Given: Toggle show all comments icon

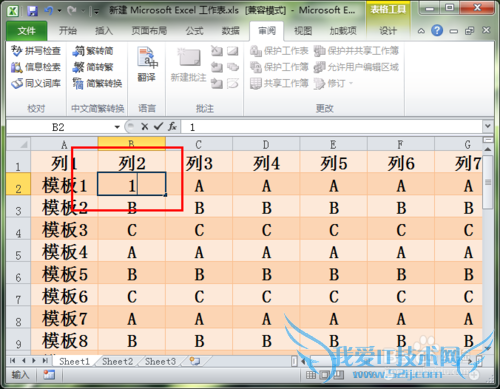Looking at the screenshot, I should pos(233,67).
